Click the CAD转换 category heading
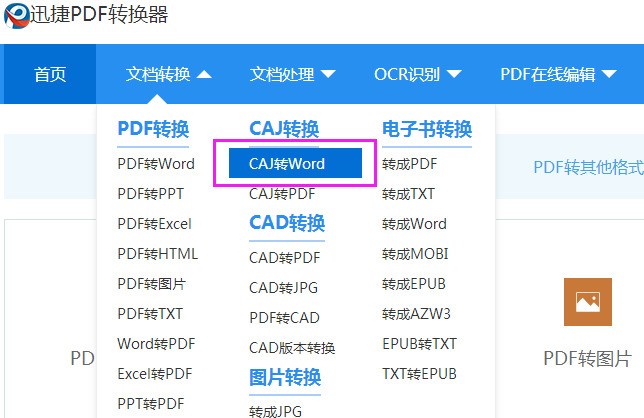 pyautogui.click(x=287, y=223)
